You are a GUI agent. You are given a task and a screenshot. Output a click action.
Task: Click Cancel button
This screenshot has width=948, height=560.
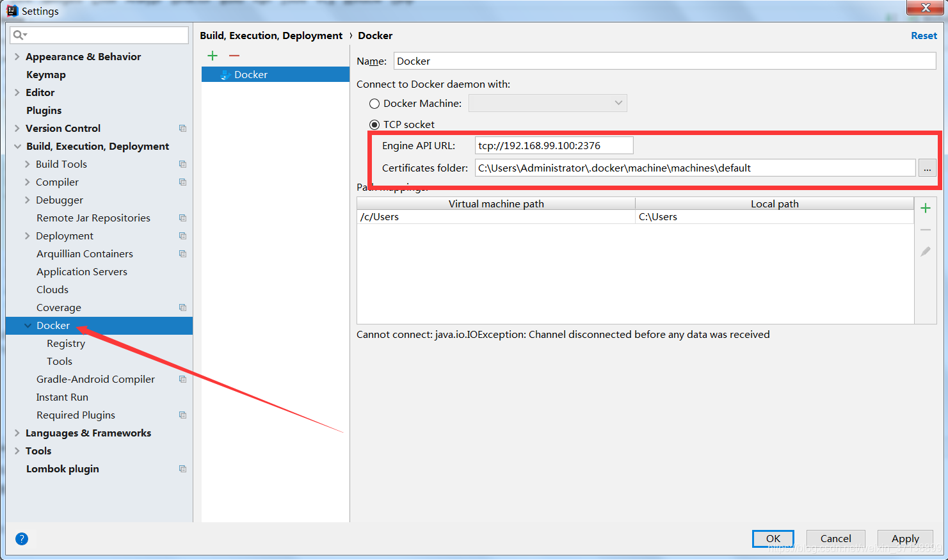836,539
